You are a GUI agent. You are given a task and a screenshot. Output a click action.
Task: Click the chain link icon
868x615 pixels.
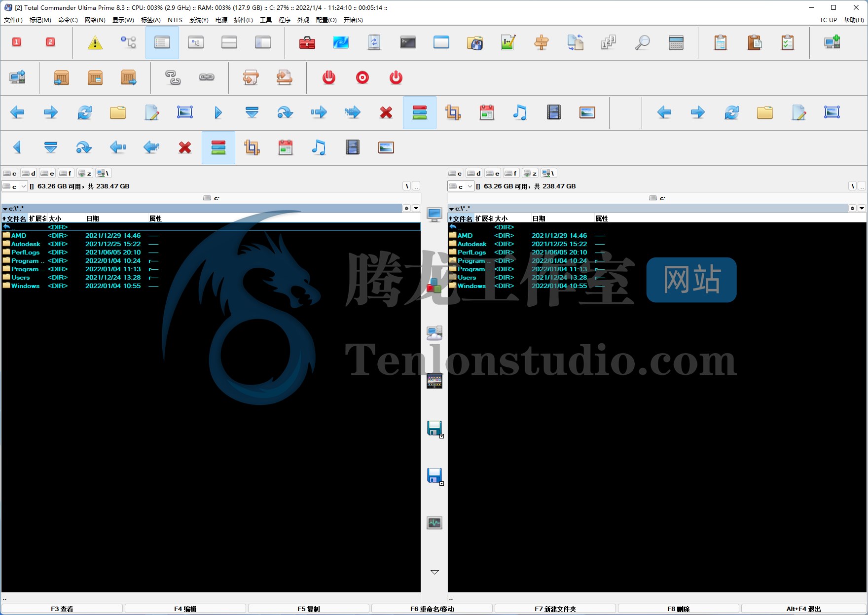point(207,77)
